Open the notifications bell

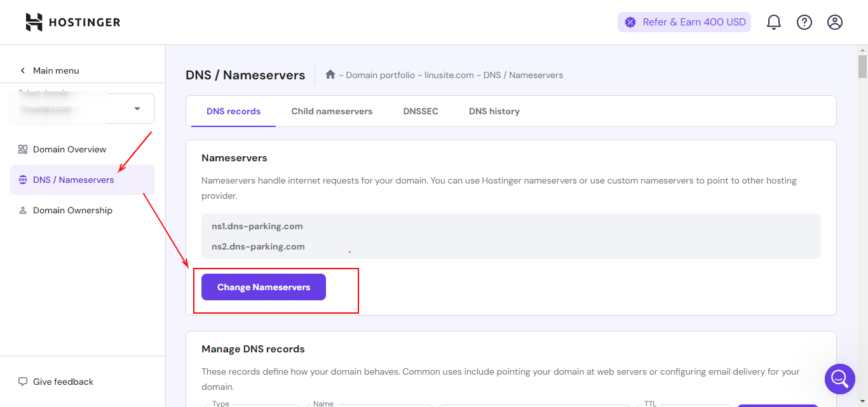pyautogui.click(x=773, y=22)
